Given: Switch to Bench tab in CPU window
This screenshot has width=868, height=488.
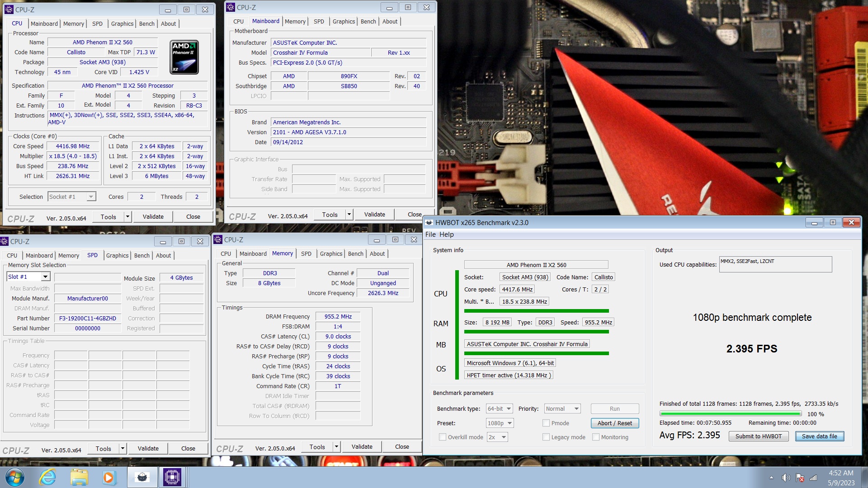Looking at the screenshot, I should 146,23.
